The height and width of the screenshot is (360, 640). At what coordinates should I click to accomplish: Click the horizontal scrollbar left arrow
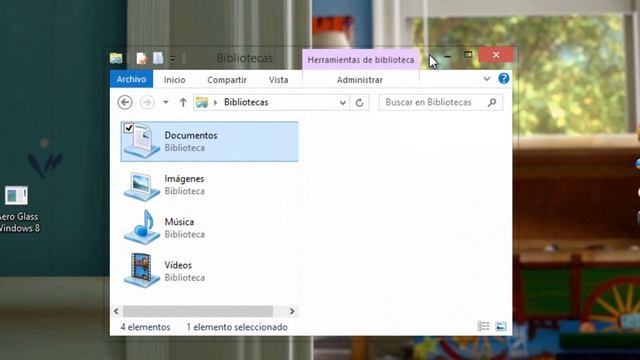click(116, 311)
